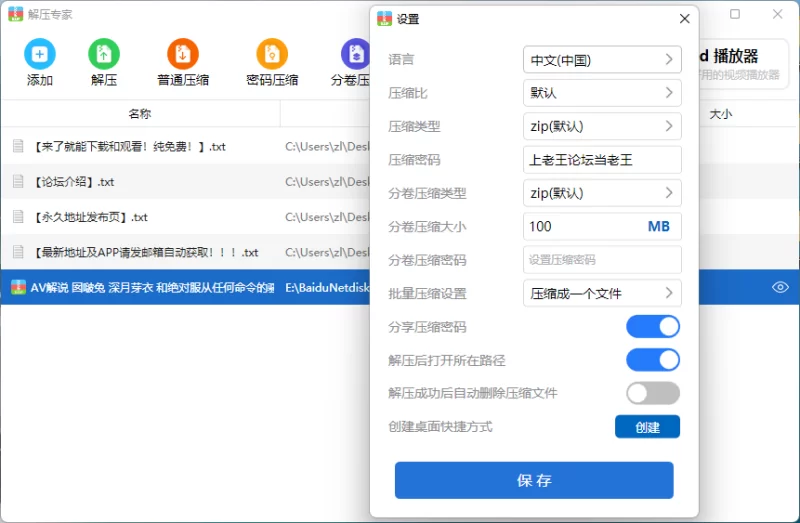Select the AV解说 archive row name
Screen dimensions: 800x523
152,287
